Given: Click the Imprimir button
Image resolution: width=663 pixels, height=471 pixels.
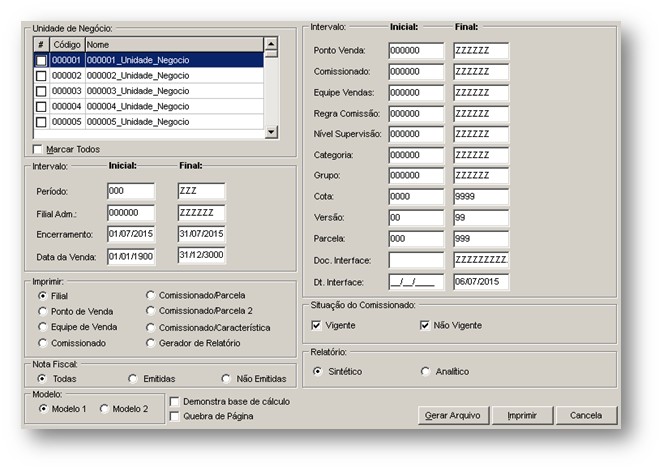Looking at the screenshot, I should (x=522, y=416).
